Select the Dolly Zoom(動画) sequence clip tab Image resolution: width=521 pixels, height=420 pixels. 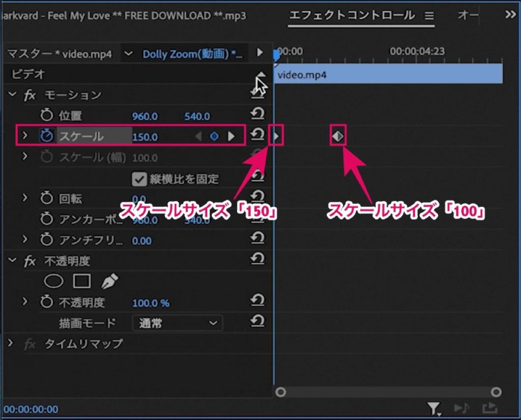coord(192,54)
